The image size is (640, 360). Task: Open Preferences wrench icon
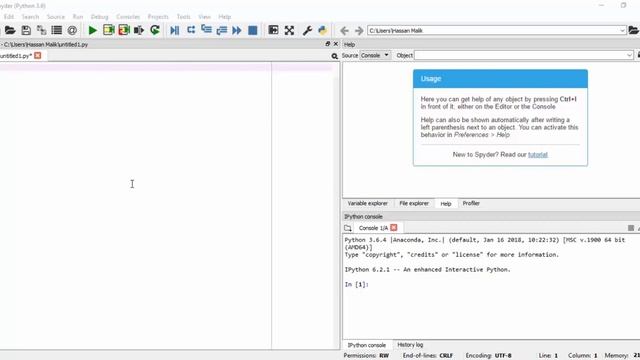(307, 30)
